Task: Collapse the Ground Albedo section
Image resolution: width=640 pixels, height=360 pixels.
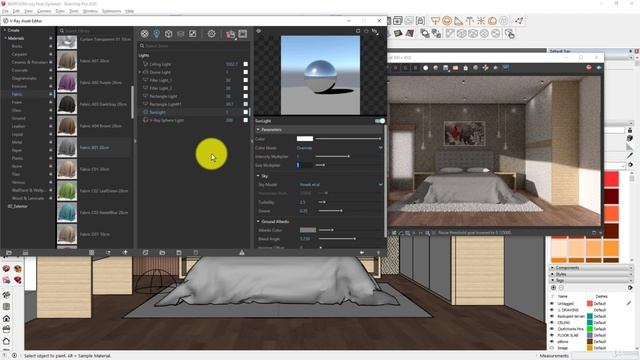Action: pyautogui.click(x=258, y=221)
